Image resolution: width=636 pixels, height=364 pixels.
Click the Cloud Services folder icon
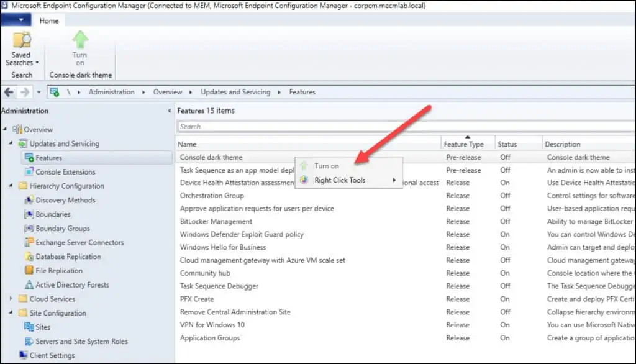pyautogui.click(x=23, y=299)
